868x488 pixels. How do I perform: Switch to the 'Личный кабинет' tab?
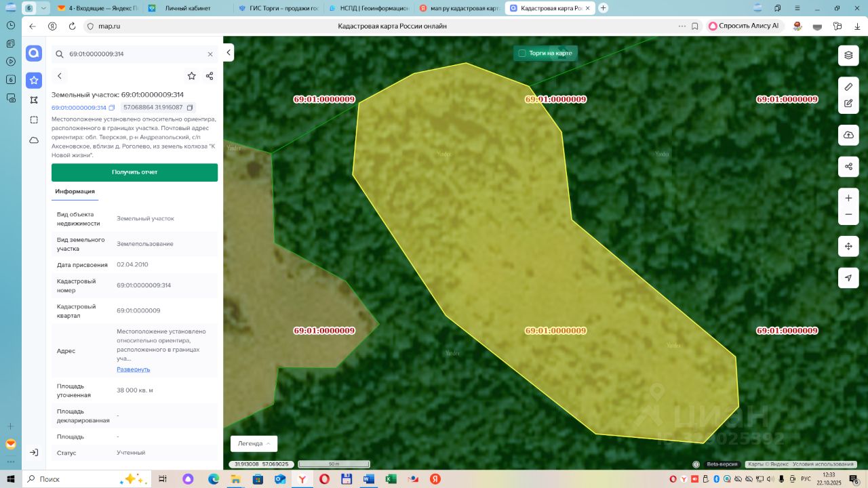click(x=188, y=8)
